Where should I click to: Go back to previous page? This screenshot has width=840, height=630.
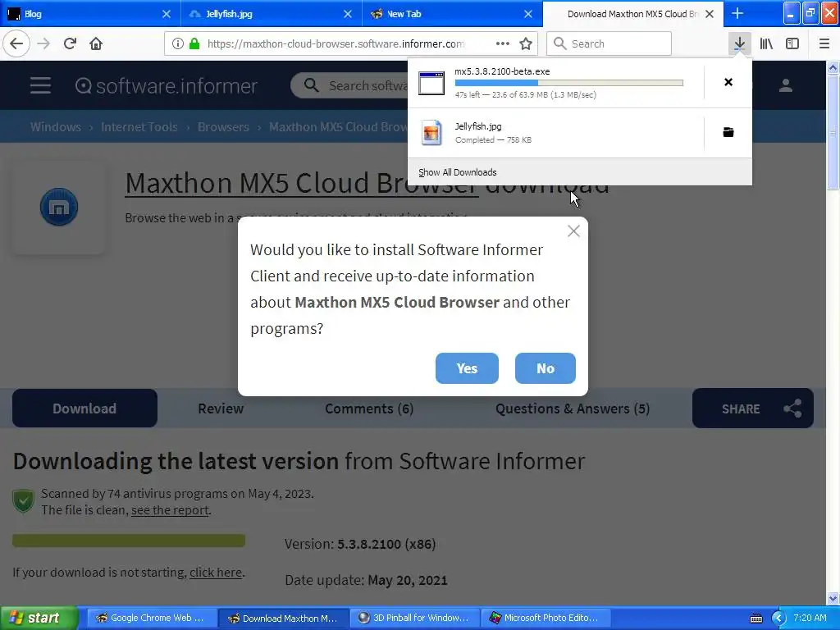[x=16, y=43]
